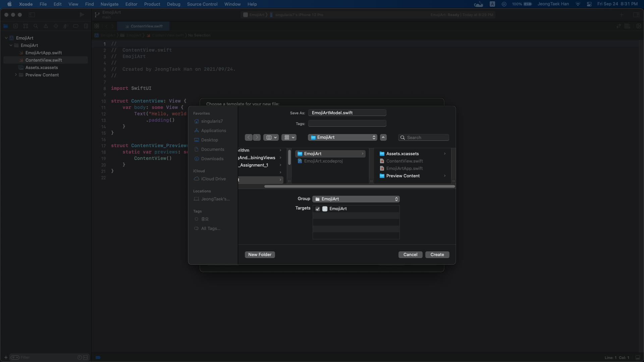Open the EmojiArt folder location popup
The height and width of the screenshot is (362, 644).
tap(342, 137)
